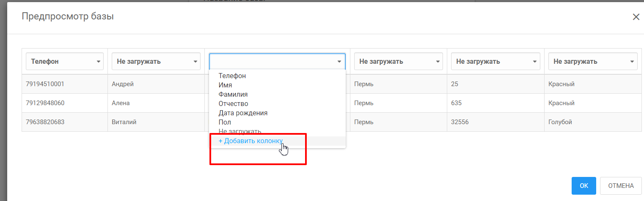Click the value 635
Screen dimensions: 644x201
coord(457,103)
